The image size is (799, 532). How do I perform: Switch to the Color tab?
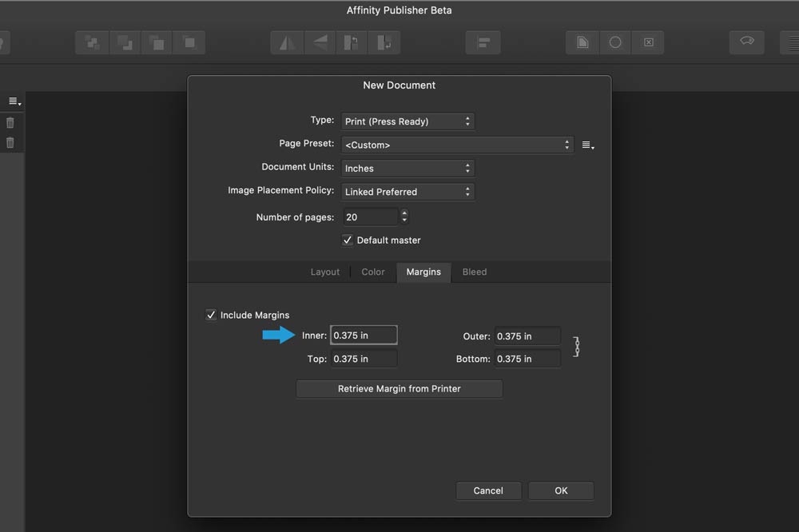(373, 272)
